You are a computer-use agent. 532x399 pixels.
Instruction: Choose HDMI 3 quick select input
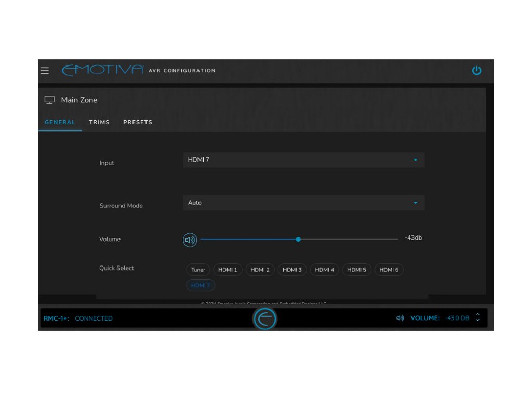[292, 270]
